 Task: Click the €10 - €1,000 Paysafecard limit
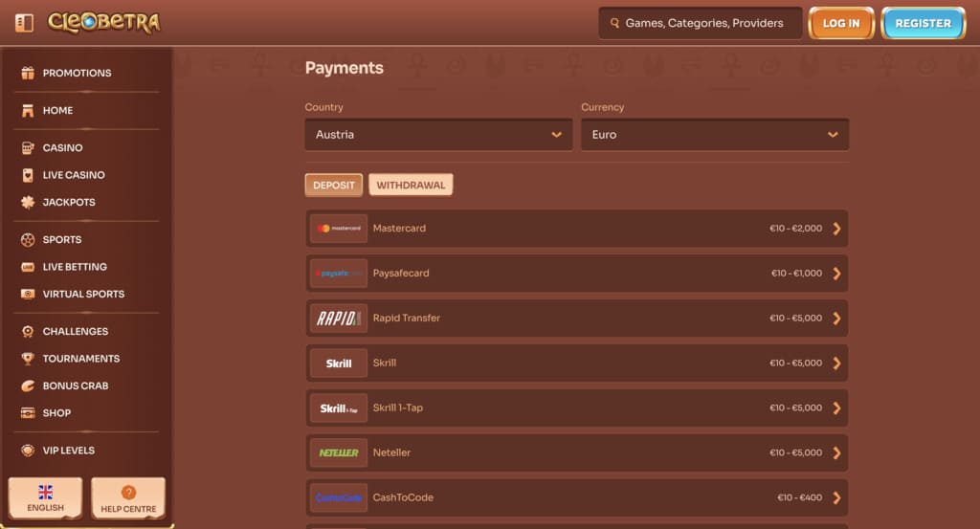(797, 274)
